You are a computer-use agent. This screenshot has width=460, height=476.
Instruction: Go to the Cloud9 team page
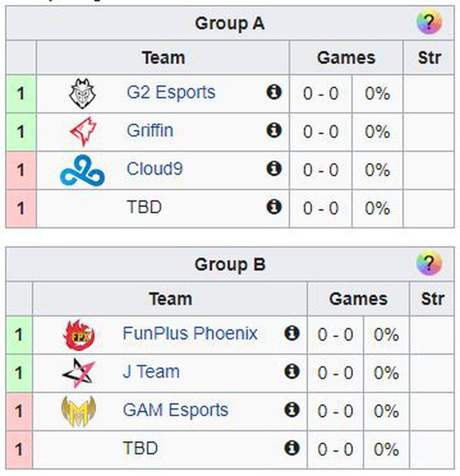(154, 169)
